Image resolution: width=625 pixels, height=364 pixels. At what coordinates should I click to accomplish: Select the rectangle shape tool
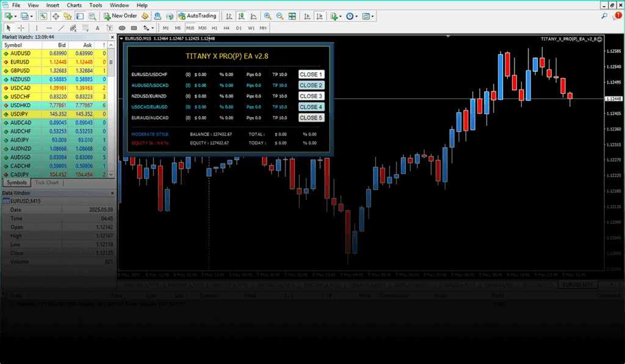134,28
